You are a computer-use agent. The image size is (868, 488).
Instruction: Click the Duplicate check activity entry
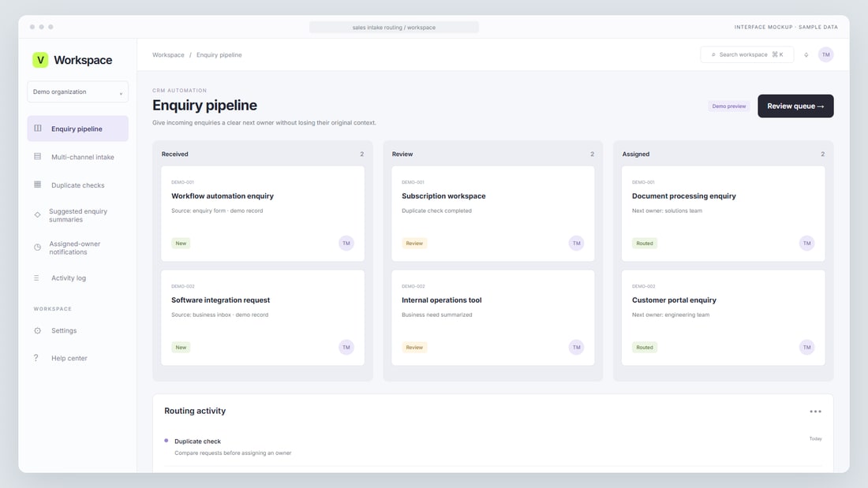tap(492, 446)
